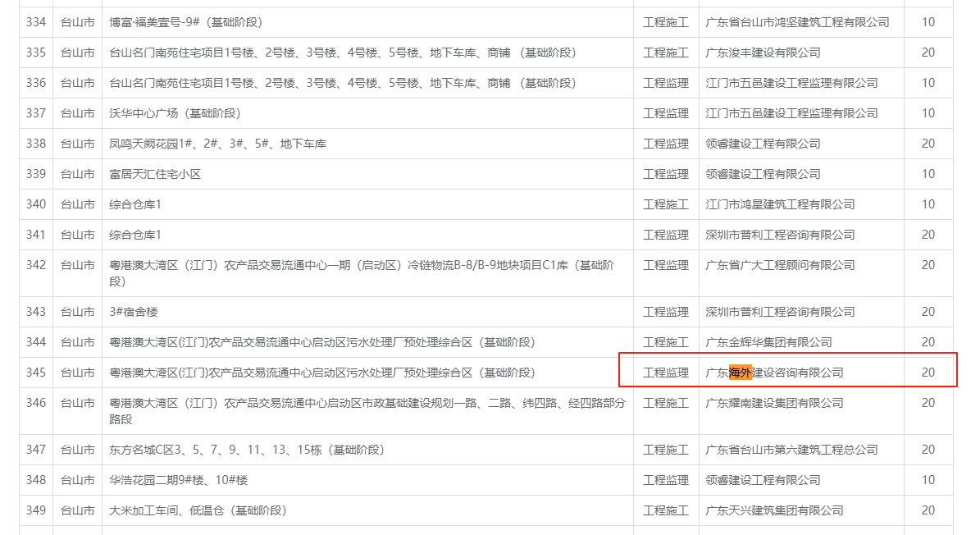Select company "广东省台山市第六建筑工程总公司"
This screenshot has height=535, width=980.
(x=791, y=450)
